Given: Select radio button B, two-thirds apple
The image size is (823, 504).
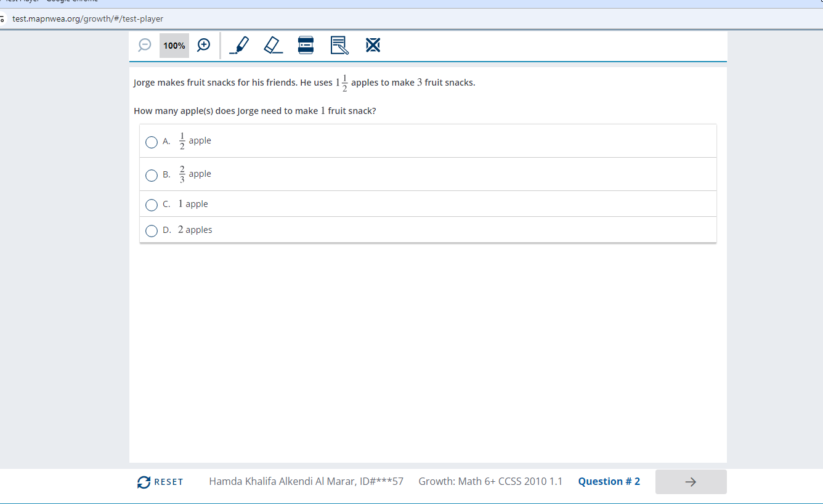Looking at the screenshot, I should tap(152, 176).
